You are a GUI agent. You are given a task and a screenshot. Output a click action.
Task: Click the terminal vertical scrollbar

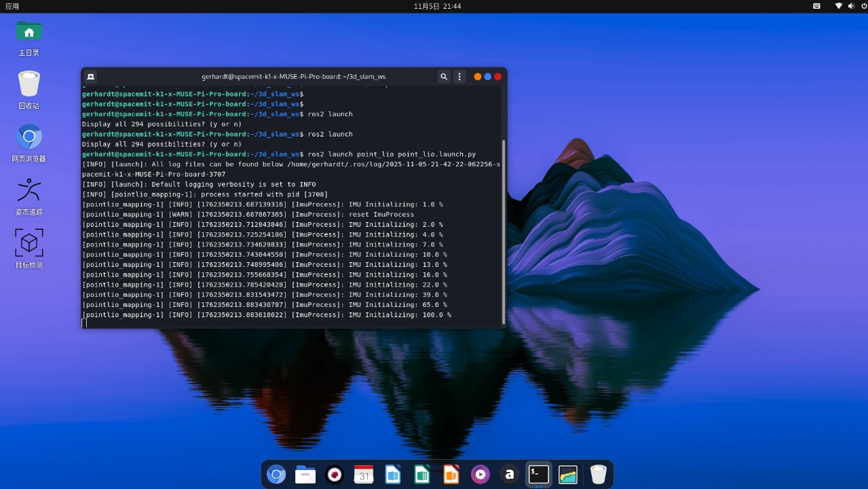click(504, 232)
